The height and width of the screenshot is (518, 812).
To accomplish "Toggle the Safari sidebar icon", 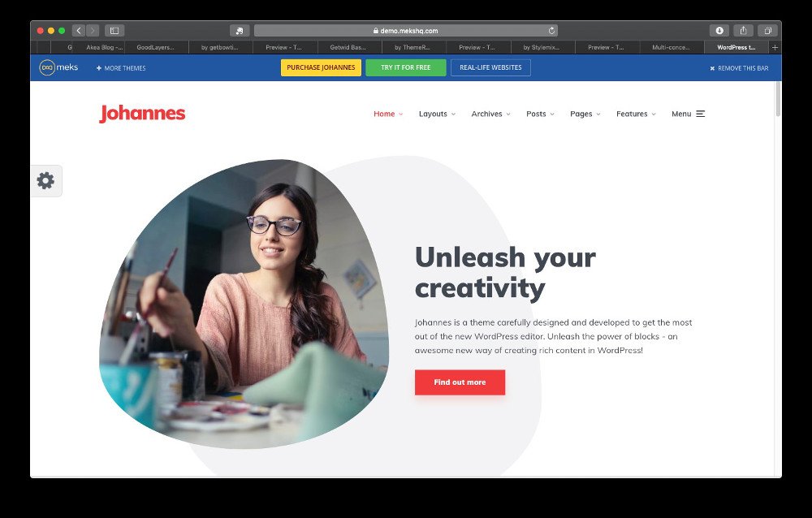I will click(x=114, y=31).
